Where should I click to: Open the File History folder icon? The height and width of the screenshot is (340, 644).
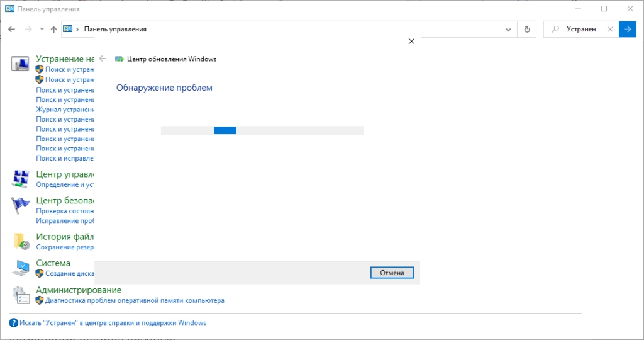tap(21, 241)
